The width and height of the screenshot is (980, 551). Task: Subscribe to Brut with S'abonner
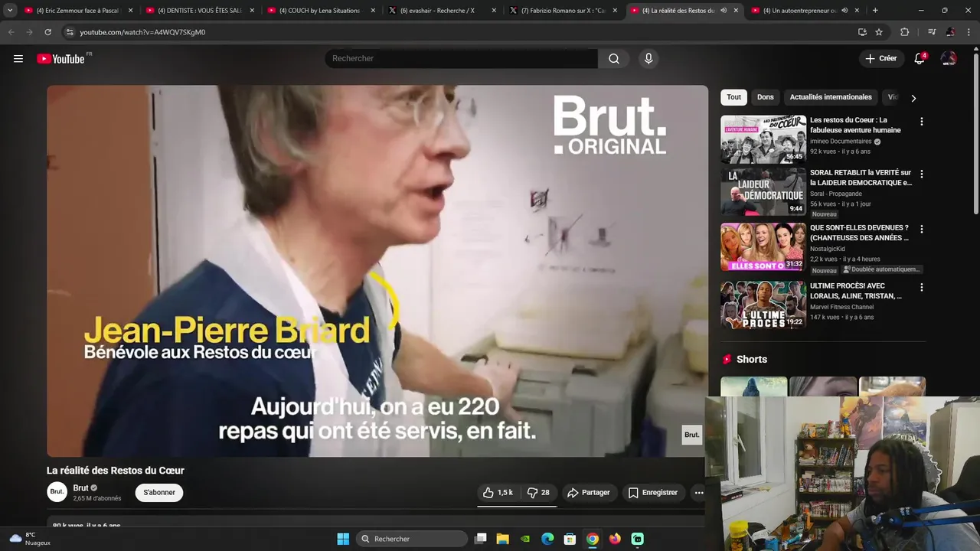(159, 493)
